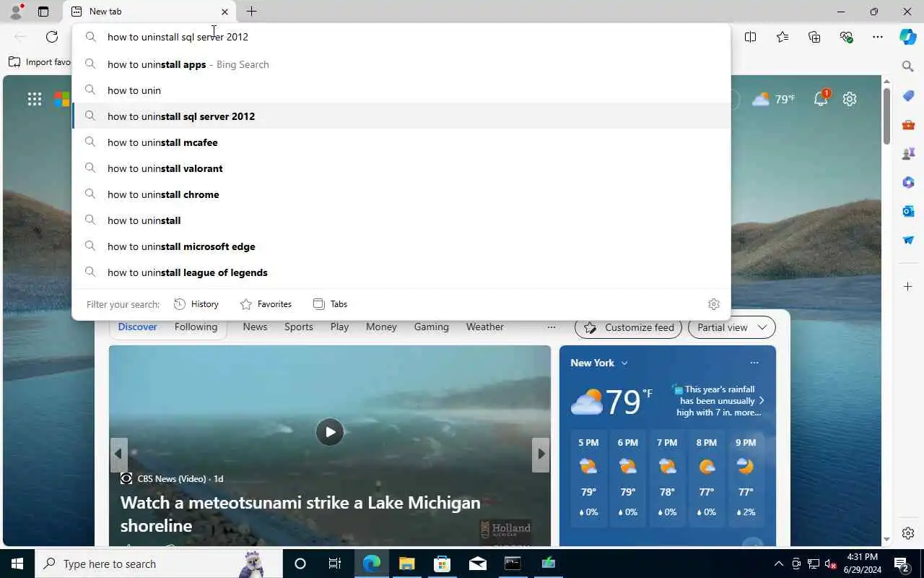Open Microsoft Store from taskbar
Image resolution: width=924 pixels, height=578 pixels.
pyautogui.click(x=442, y=564)
